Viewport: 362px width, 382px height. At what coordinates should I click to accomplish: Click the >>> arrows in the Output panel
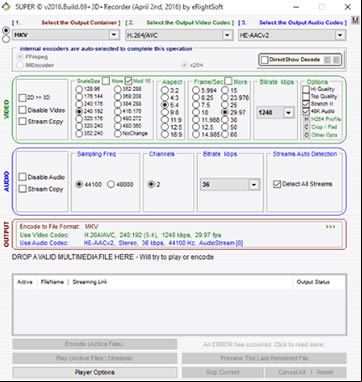point(330,227)
